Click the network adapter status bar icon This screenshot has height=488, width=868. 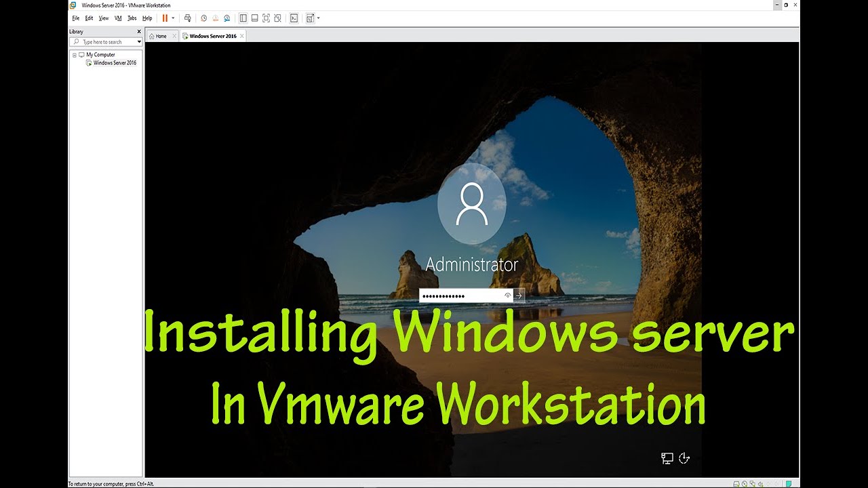click(x=753, y=484)
